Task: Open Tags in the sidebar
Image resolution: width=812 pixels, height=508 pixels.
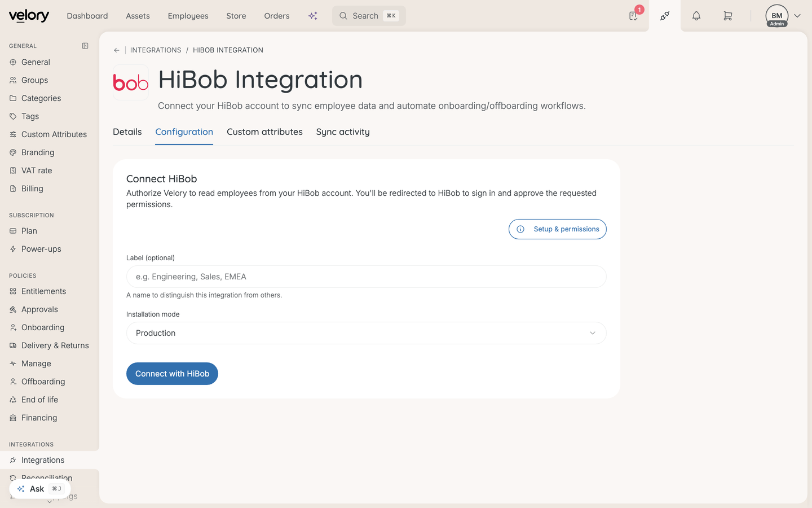Action: click(x=30, y=116)
